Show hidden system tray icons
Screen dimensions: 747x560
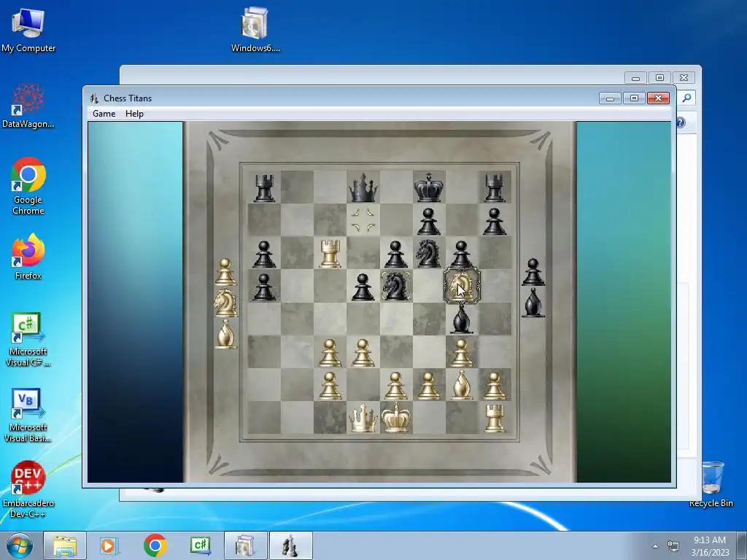click(x=656, y=546)
